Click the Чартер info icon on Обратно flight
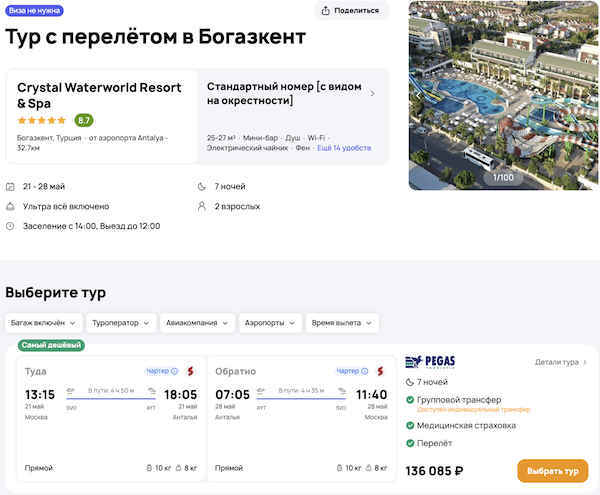600x495 pixels. 367,371
